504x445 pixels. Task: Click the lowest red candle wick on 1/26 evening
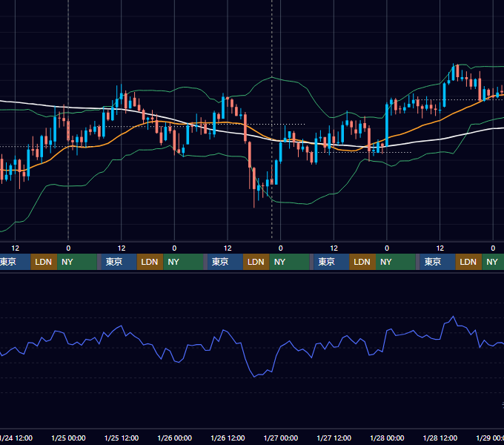(x=254, y=198)
